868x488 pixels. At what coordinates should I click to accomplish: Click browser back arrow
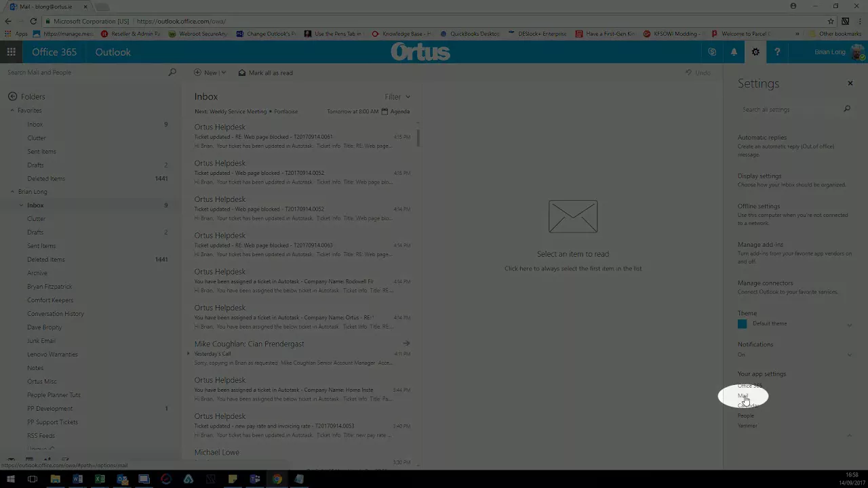click(8, 21)
